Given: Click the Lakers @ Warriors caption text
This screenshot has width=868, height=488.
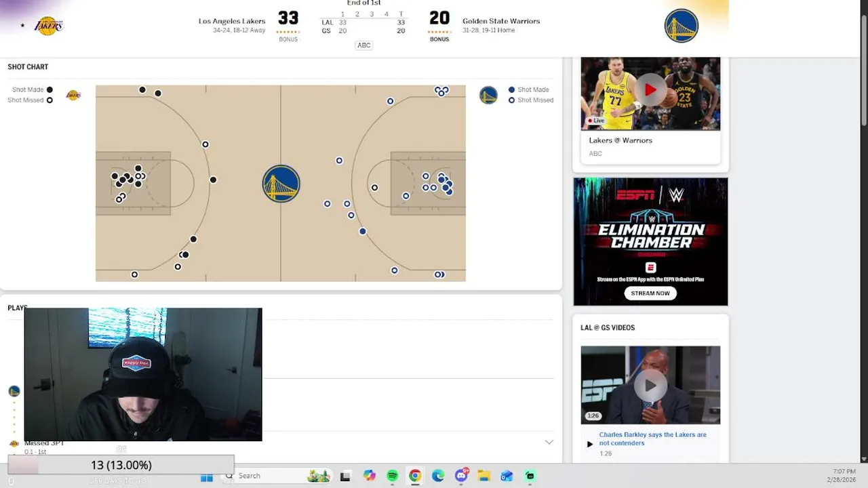Looking at the screenshot, I should tap(620, 140).
